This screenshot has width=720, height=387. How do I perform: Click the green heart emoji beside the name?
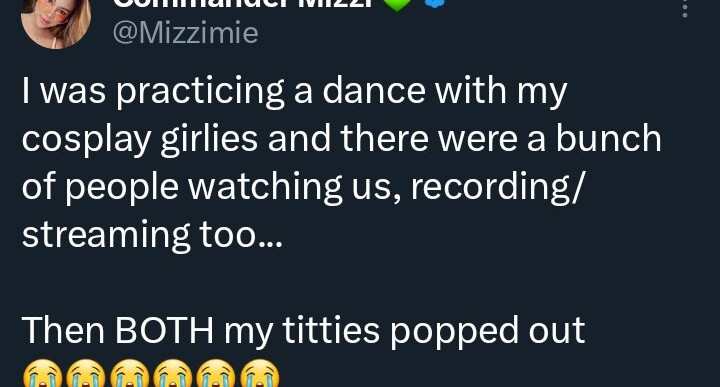(397, 5)
